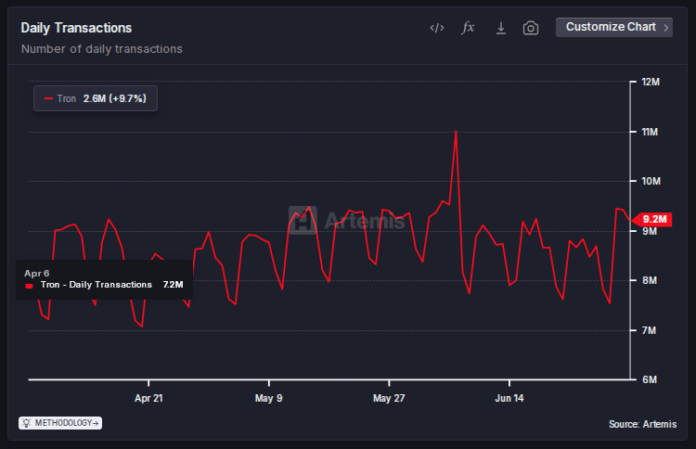Click the red Tron marker in tooltip

[29, 285]
